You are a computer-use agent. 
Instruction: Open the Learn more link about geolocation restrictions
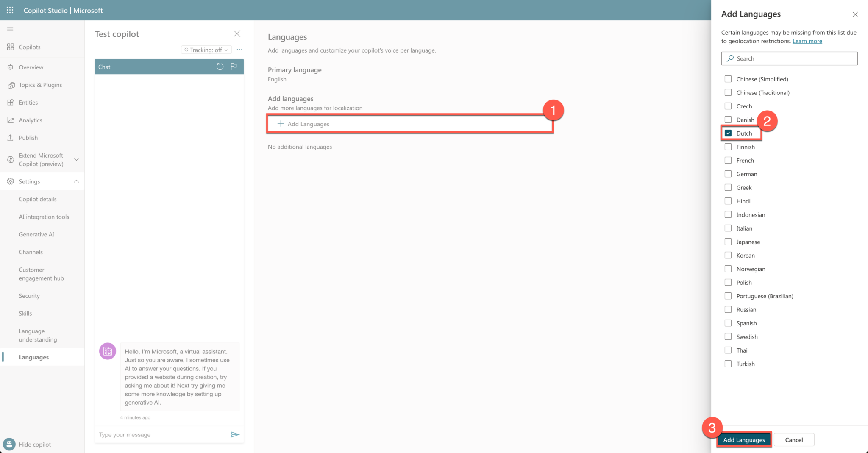807,41
